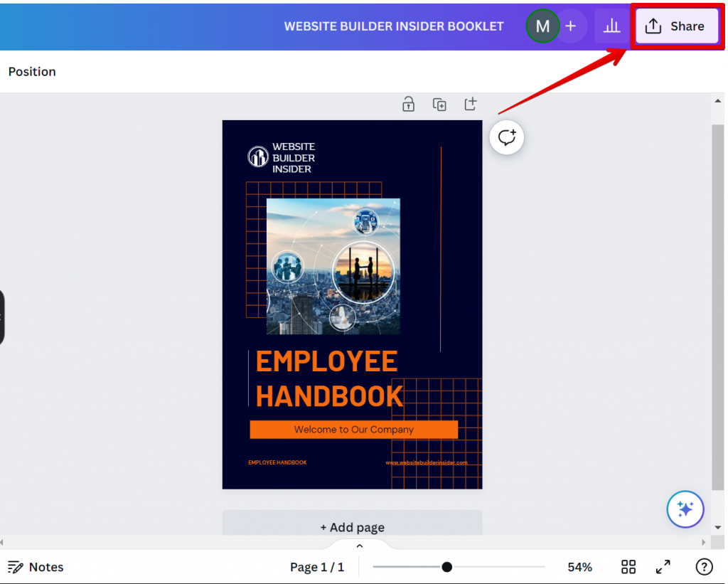Switch to grid view of pages
The height and width of the screenshot is (584, 728).
pos(628,567)
